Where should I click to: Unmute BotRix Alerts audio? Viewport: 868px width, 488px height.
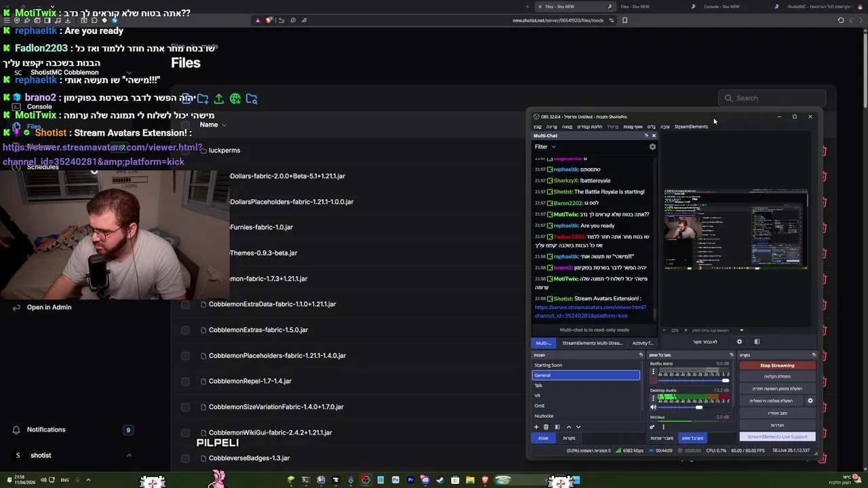(653, 380)
